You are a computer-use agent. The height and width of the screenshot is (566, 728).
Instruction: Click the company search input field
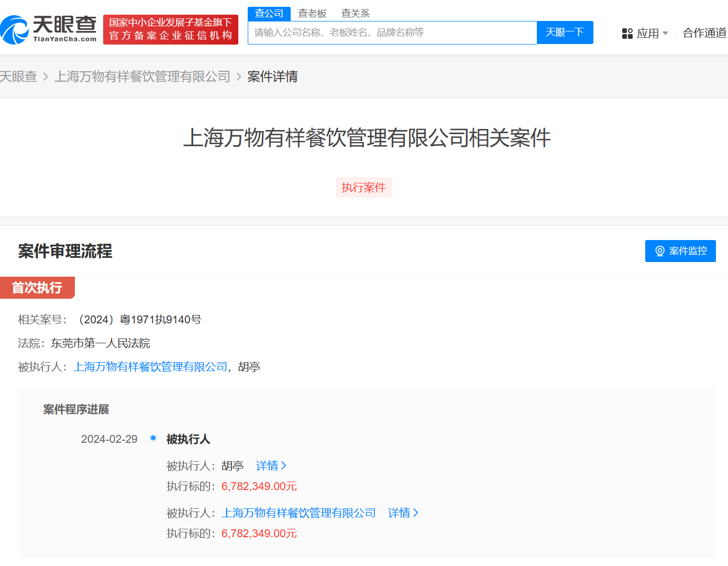click(x=392, y=32)
